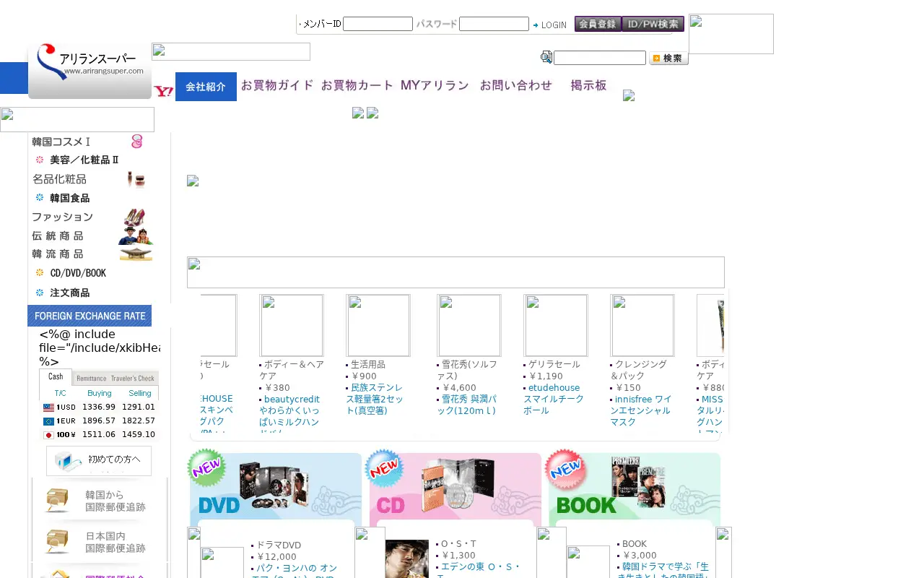Open the 注文商品 category

point(90,293)
